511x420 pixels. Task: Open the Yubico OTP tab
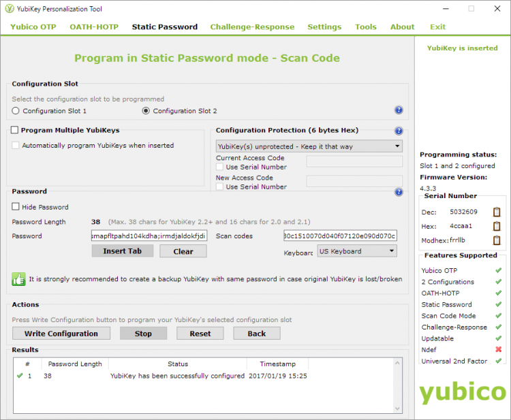(33, 27)
